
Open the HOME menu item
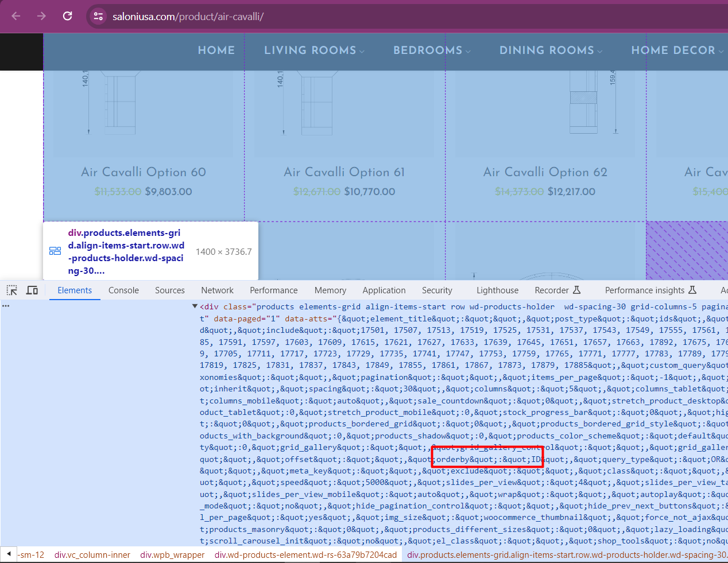click(x=216, y=51)
